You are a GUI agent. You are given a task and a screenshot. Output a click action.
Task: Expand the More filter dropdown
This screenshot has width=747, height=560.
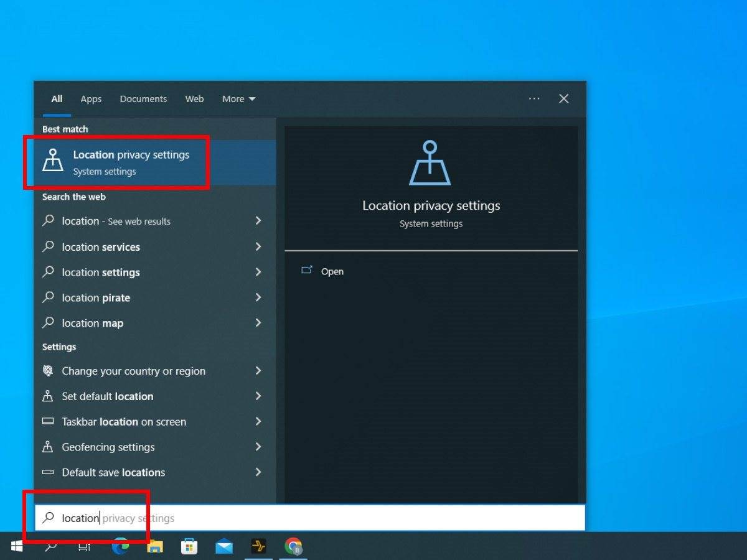[x=238, y=99]
